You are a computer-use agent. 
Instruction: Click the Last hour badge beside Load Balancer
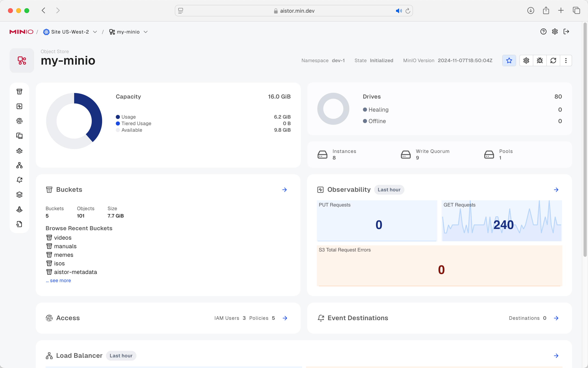pos(121,356)
